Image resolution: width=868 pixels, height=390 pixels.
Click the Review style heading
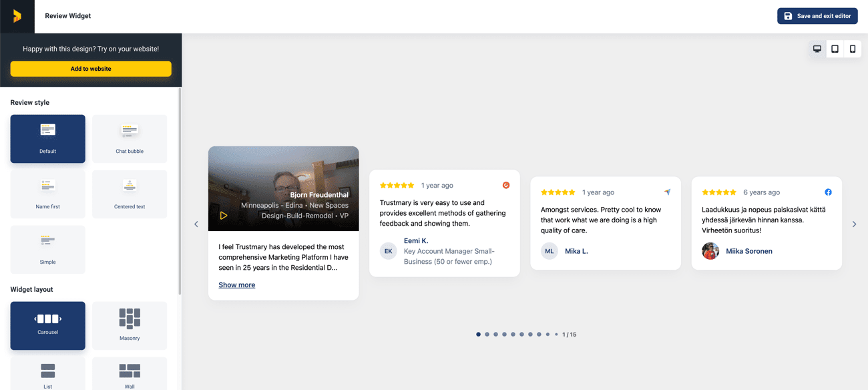(x=30, y=103)
